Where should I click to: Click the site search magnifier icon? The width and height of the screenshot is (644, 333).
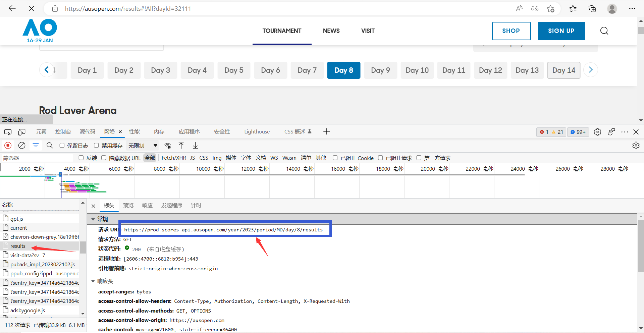(x=604, y=31)
